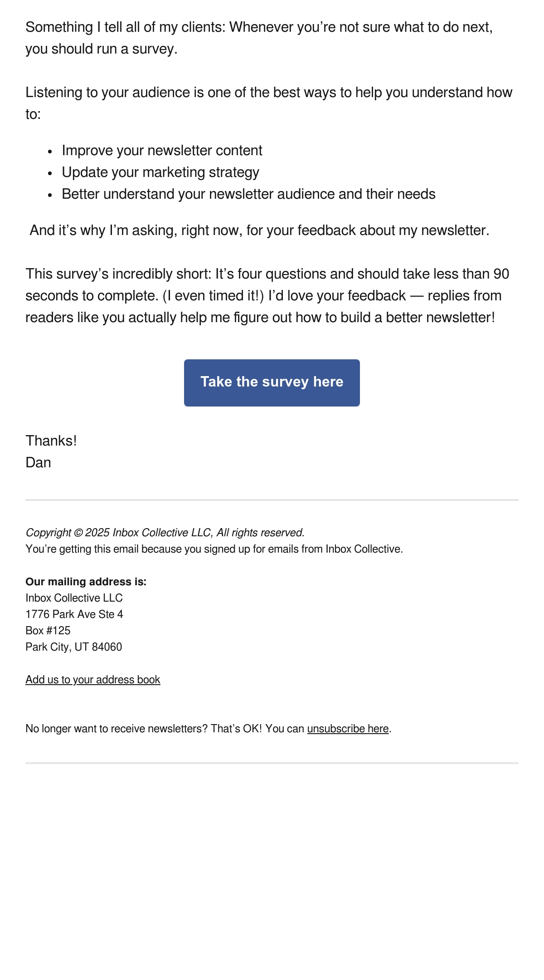This screenshot has height=980, width=544.
Task: Select the Park City, UT 84060 line
Action: point(74,647)
